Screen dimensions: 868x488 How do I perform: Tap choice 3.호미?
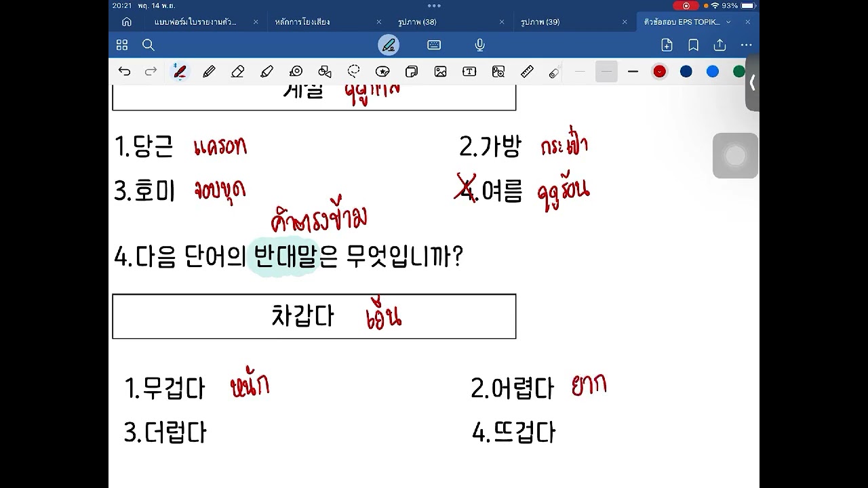144,191
